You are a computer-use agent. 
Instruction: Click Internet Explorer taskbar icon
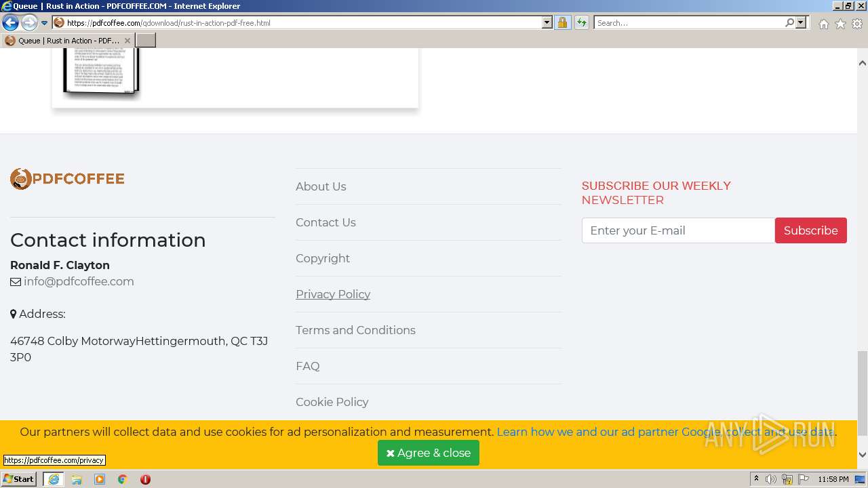click(54, 479)
